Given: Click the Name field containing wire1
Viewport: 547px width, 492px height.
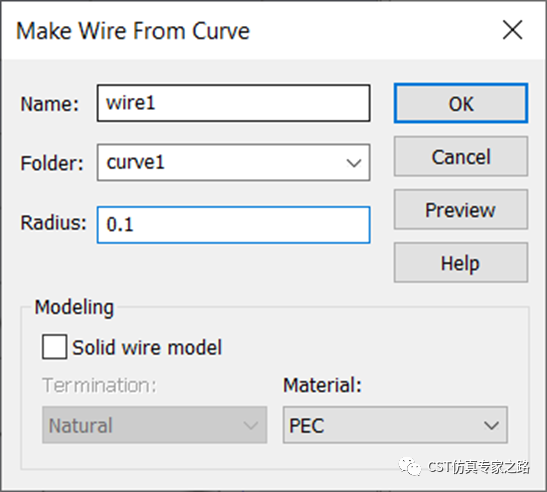Looking at the screenshot, I should coord(233,103).
